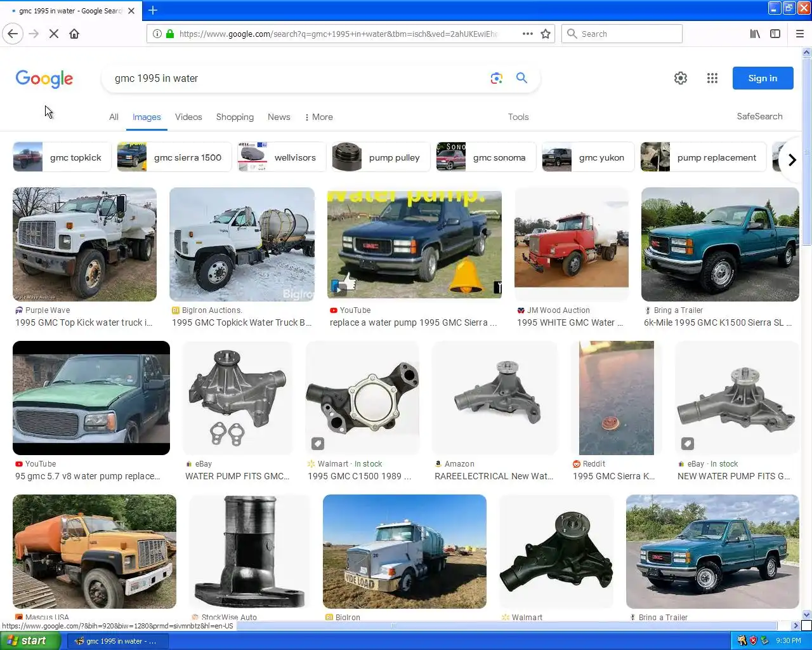This screenshot has height=650, width=812.
Task: Search by image using Google Lens icon
Action: (x=496, y=78)
